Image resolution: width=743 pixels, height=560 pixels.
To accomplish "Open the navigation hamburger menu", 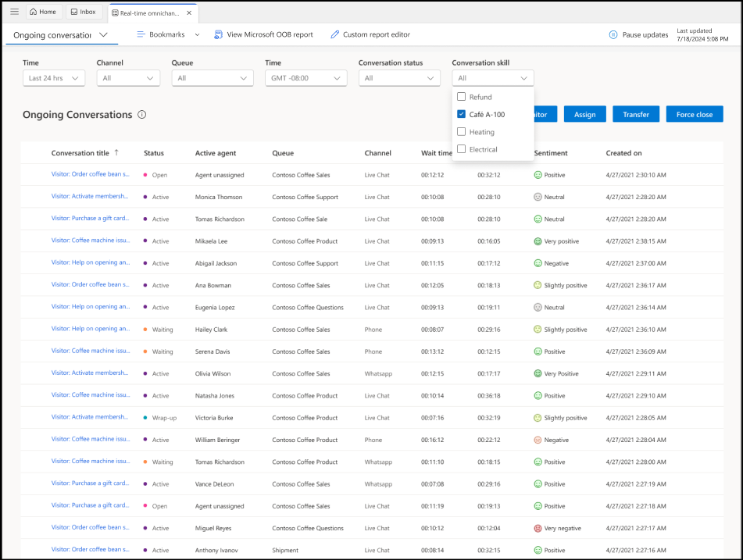I will coord(14,11).
